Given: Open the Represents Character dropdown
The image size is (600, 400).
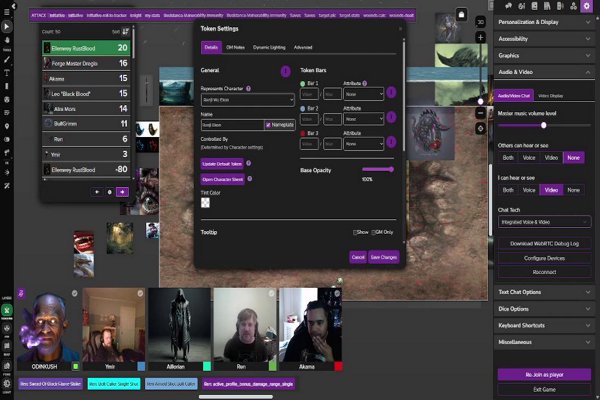Looking at the screenshot, I should (x=248, y=100).
